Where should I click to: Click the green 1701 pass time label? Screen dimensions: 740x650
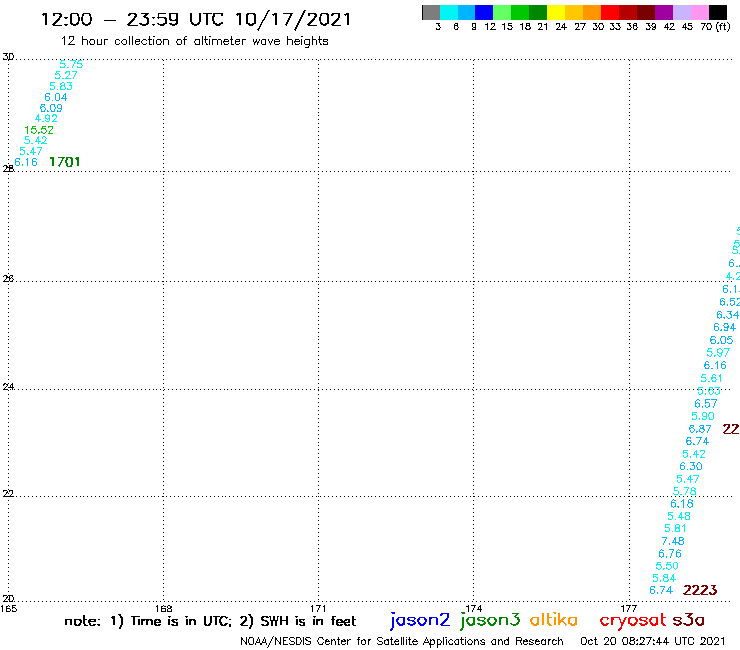pos(65,162)
